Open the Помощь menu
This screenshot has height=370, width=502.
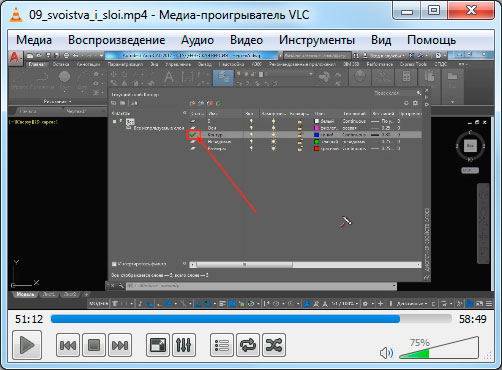tap(431, 40)
